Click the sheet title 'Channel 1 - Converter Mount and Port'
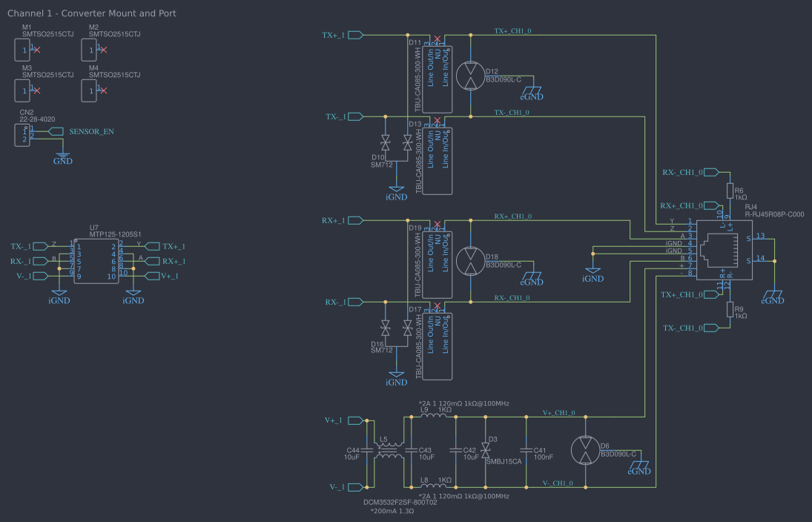Image resolution: width=812 pixels, height=522 pixels. coord(91,13)
